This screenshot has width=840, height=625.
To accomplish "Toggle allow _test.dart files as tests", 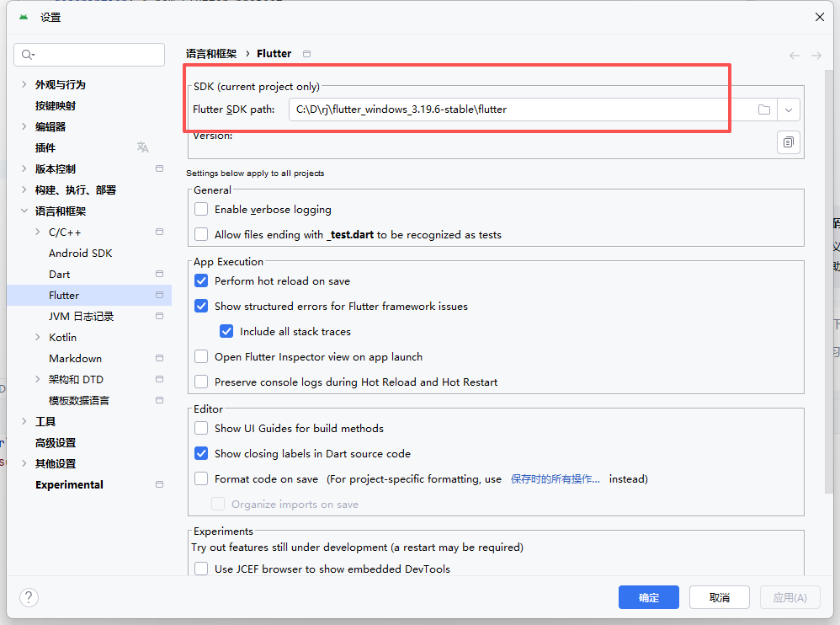I will [x=201, y=234].
